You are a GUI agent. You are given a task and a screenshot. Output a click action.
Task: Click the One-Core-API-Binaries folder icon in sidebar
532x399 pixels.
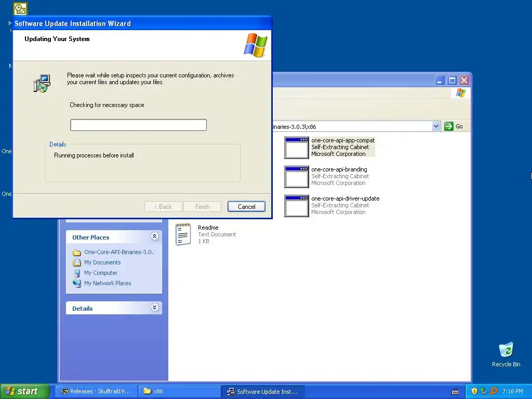(77, 252)
